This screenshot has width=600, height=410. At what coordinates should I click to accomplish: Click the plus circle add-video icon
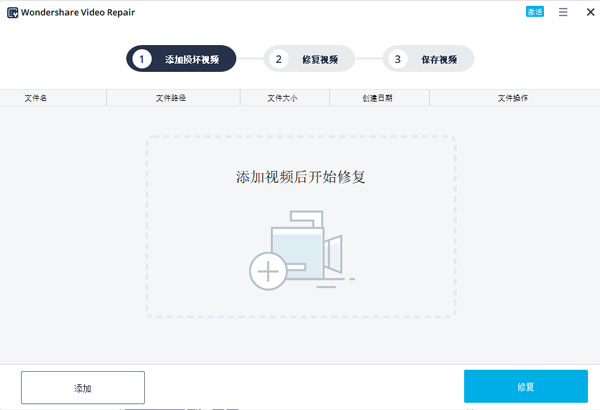coord(267,271)
